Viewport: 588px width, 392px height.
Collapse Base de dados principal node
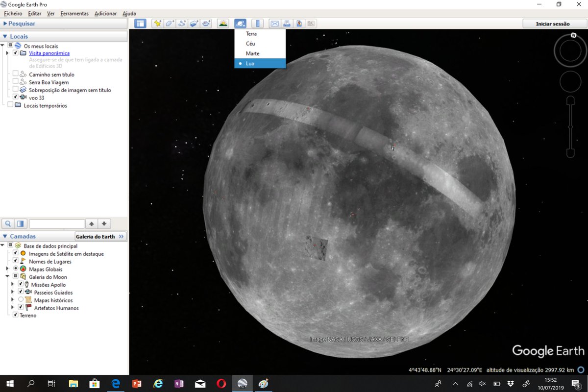tap(3, 245)
